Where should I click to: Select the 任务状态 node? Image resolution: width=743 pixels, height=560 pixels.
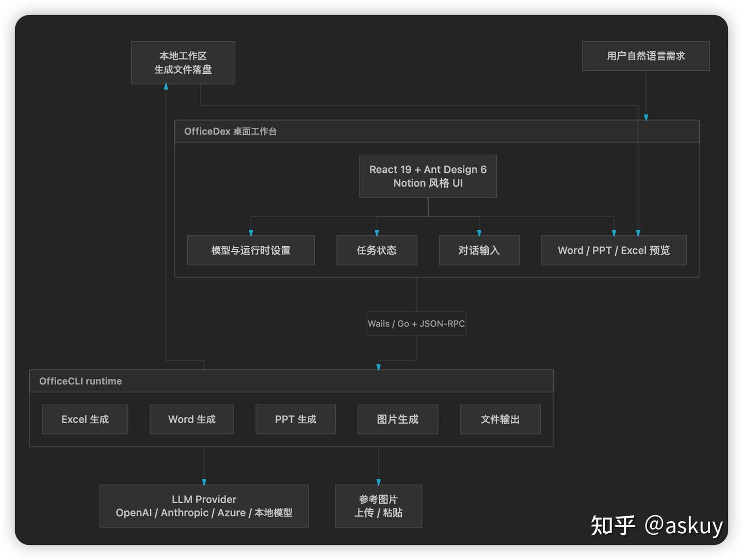377,250
